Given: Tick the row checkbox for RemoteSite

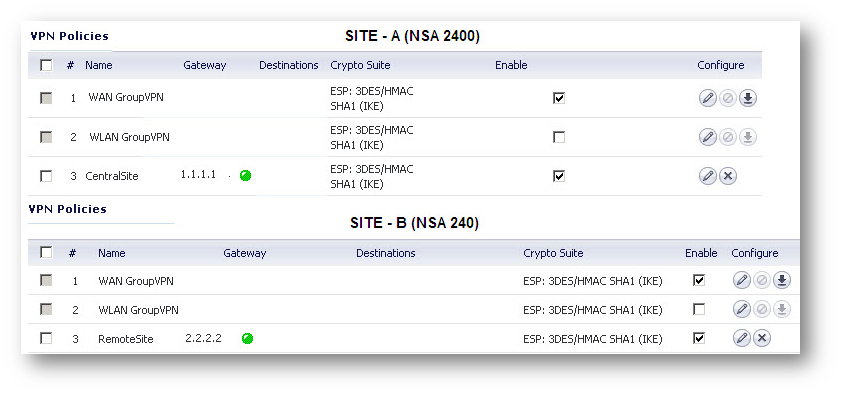Looking at the screenshot, I should point(46,339).
